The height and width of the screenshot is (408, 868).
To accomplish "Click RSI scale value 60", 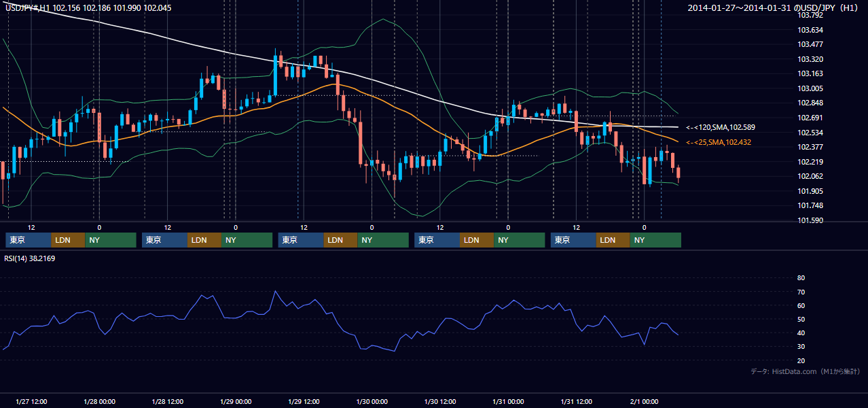I will click(801, 305).
